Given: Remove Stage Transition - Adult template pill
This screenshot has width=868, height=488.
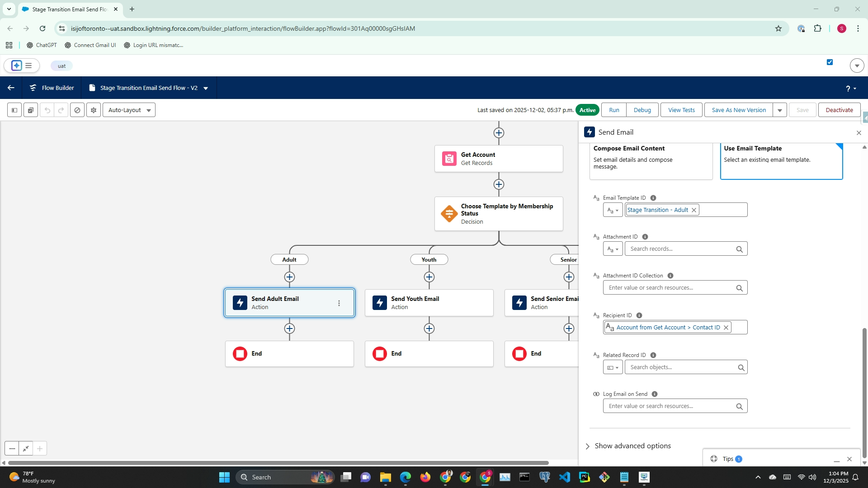Looking at the screenshot, I should point(693,210).
